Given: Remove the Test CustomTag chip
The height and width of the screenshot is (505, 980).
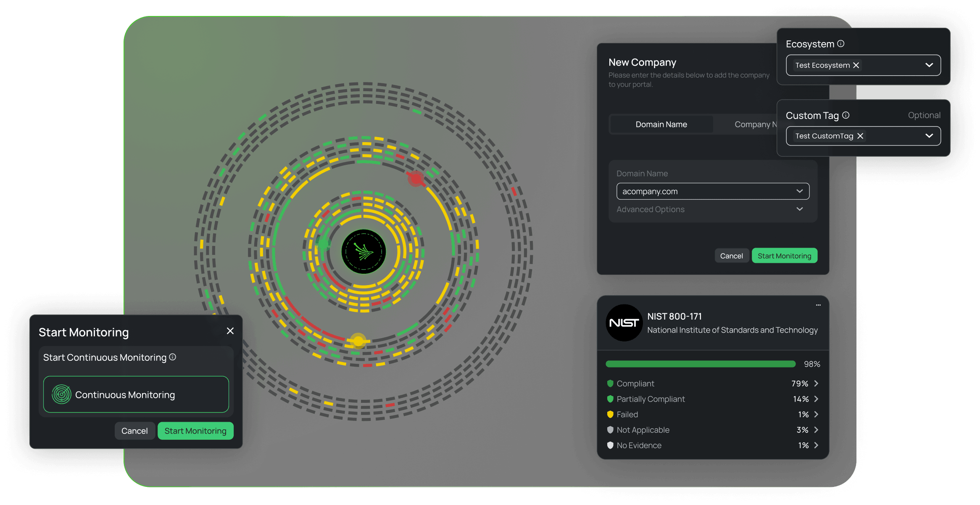Looking at the screenshot, I should 860,136.
